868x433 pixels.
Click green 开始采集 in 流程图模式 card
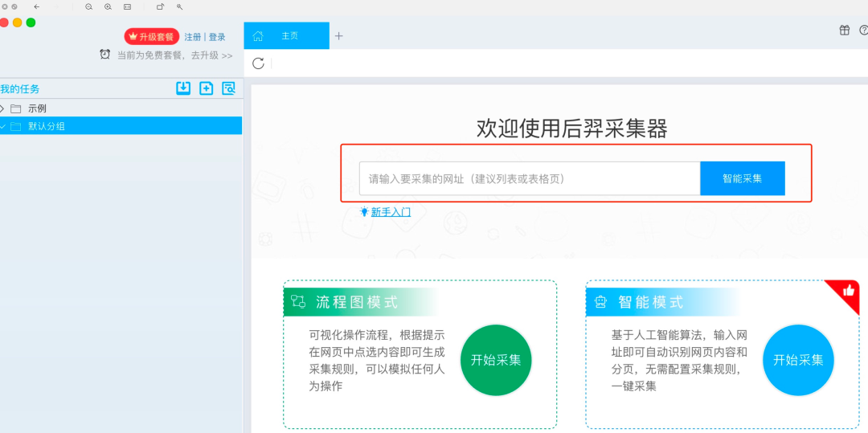pos(496,360)
